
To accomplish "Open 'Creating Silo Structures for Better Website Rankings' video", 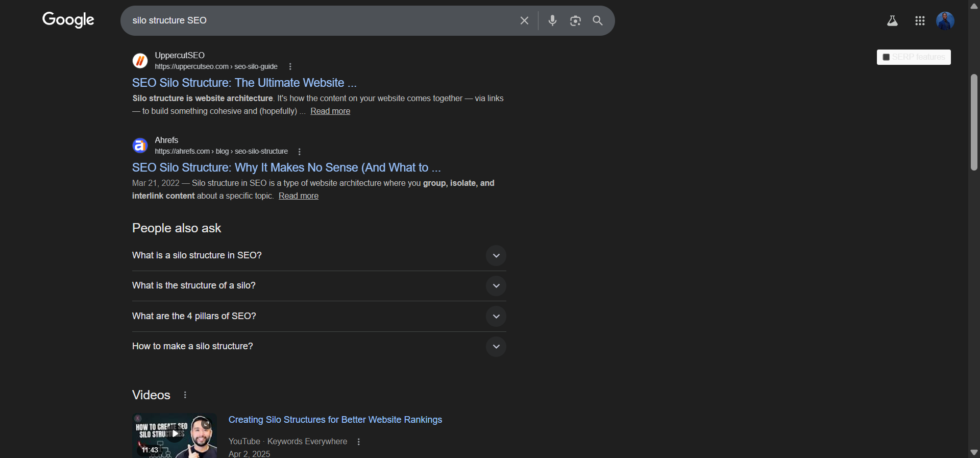I will click(335, 420).
